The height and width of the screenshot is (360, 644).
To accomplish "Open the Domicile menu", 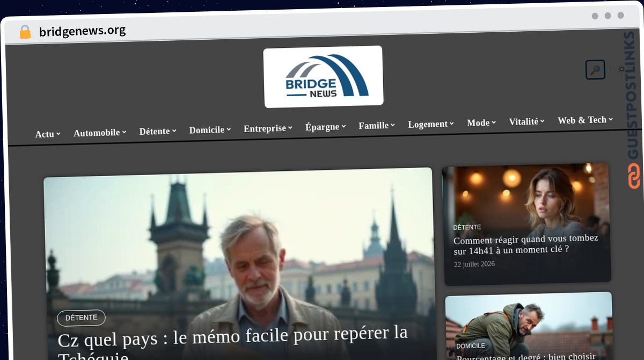I will pyautogui.click(x=210, y=129).
